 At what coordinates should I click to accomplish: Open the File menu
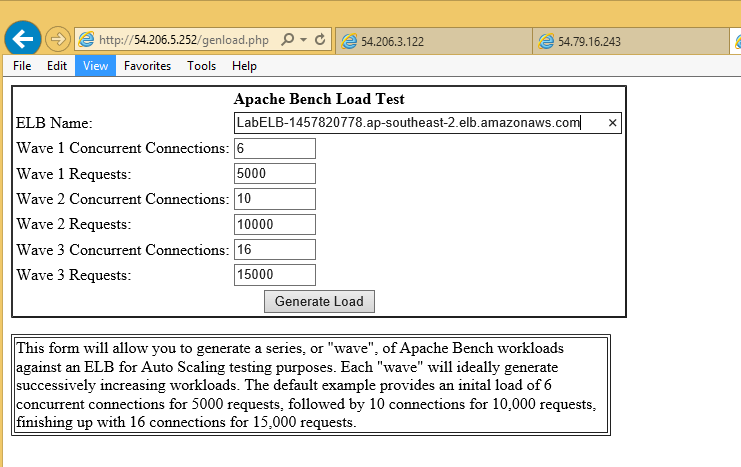[22, 66]
